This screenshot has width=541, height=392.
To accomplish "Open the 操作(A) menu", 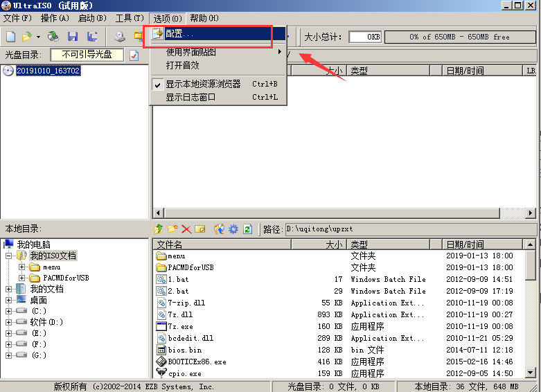I will 55,18.
